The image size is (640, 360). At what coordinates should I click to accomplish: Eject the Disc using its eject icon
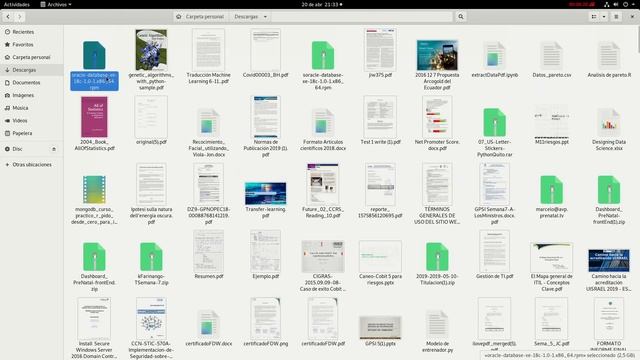coord(54,149)
